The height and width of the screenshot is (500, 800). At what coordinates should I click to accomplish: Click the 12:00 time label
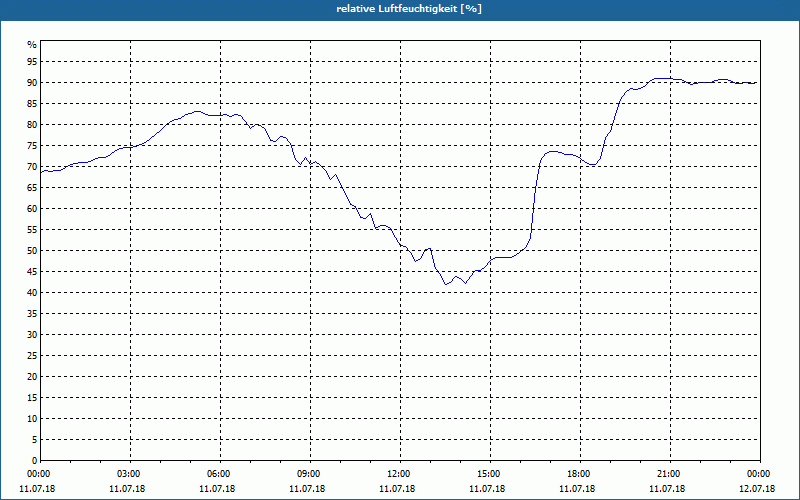(400, 474)
